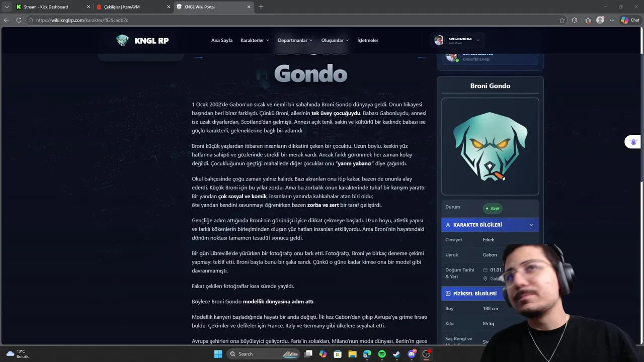
Task: Click the Gabon value in Uyruk row
Action: click(490, 255)
